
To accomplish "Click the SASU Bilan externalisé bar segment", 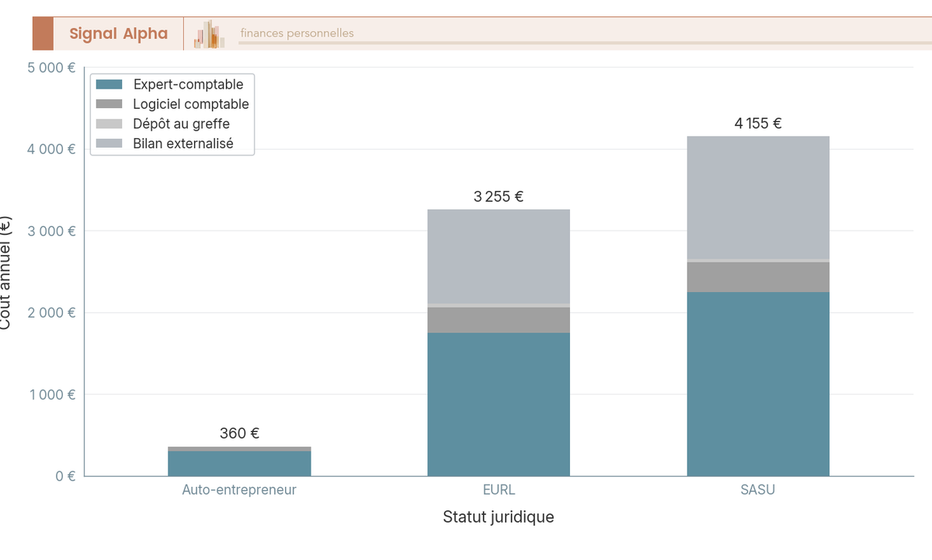I will (758, 198).
